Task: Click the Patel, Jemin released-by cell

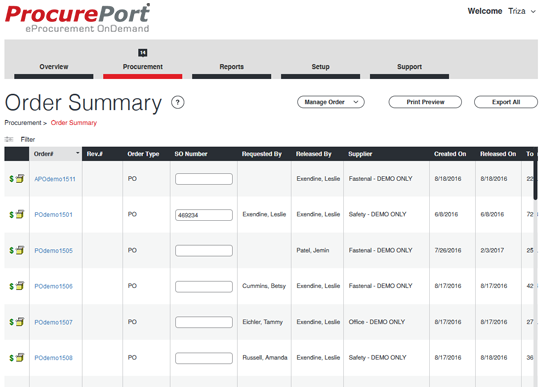Action: pyautogui.click(x=313, y=250)
